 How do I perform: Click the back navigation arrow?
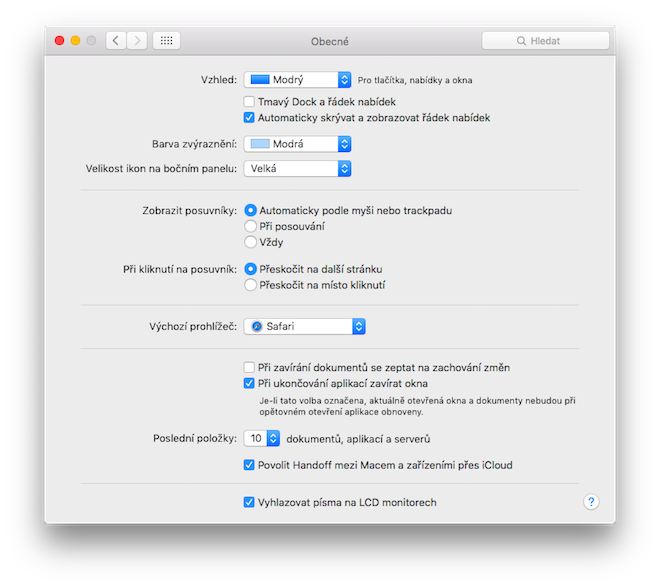pyautogui.click(x=116, y=41)
